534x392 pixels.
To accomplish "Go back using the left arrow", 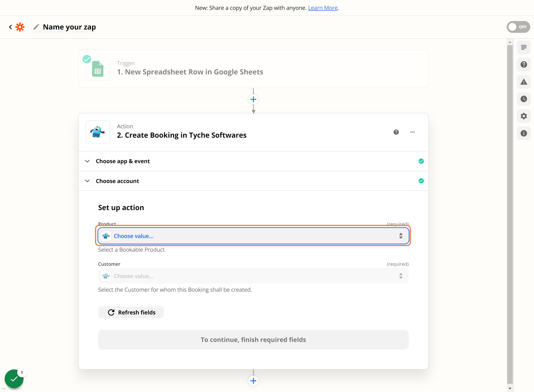I will (x=11, y=27).
